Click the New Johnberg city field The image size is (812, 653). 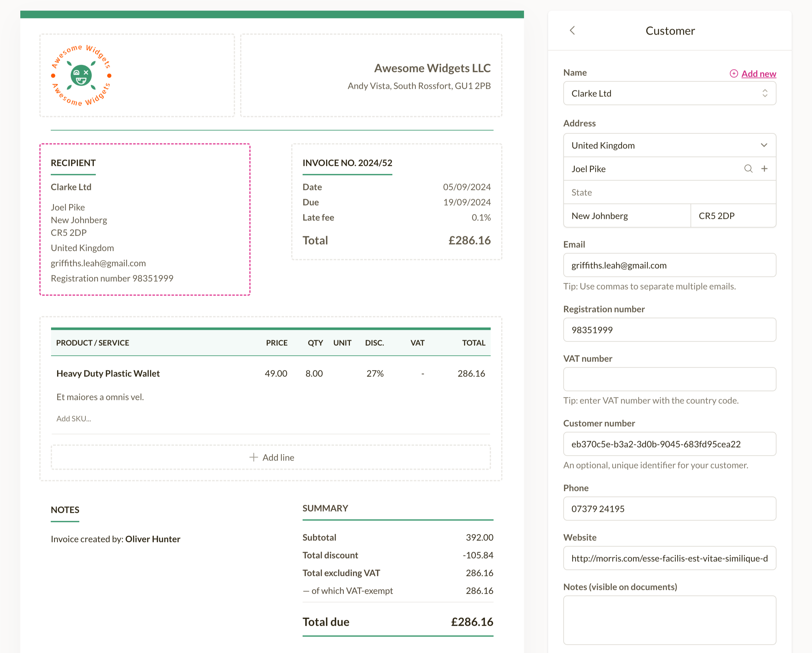pos(627,216)
